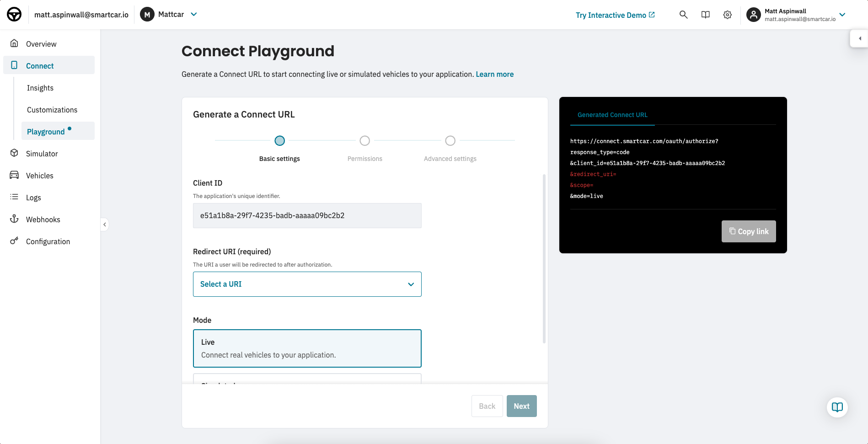Click the Permissions step label
Screen dimensions: 868x444
click(x=364, y=159)
